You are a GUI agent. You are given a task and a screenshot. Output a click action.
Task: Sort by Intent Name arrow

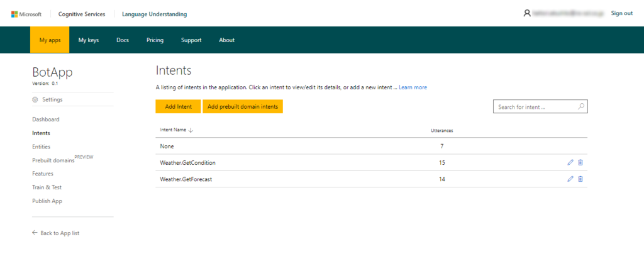[191, 130]
